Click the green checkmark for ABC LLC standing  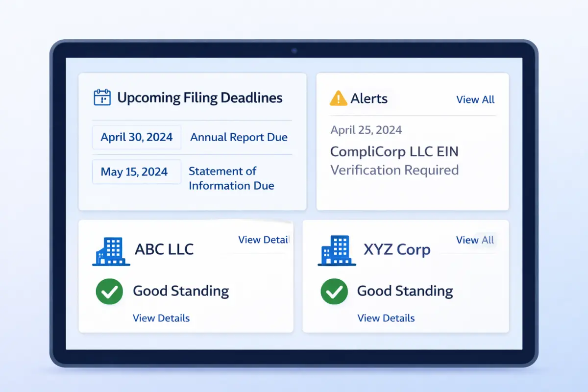(109, 291)
